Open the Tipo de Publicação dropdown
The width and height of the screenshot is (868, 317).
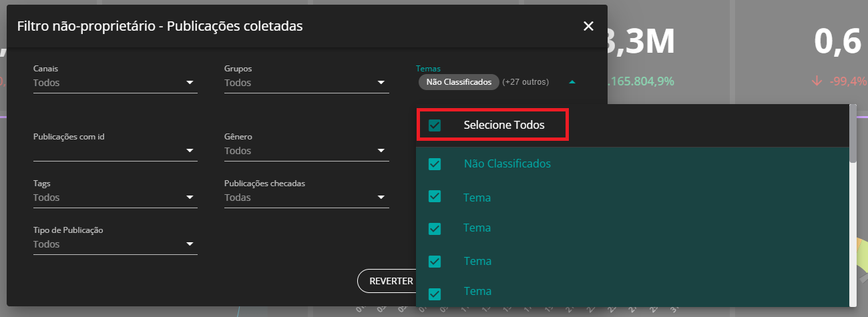pos(116,244)
